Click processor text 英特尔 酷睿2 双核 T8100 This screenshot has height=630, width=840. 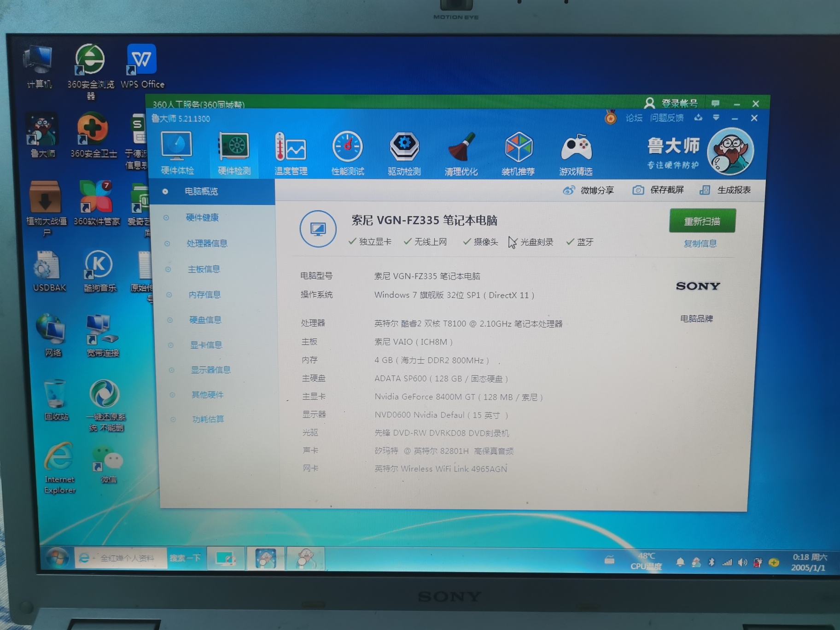tap(468, 324)
